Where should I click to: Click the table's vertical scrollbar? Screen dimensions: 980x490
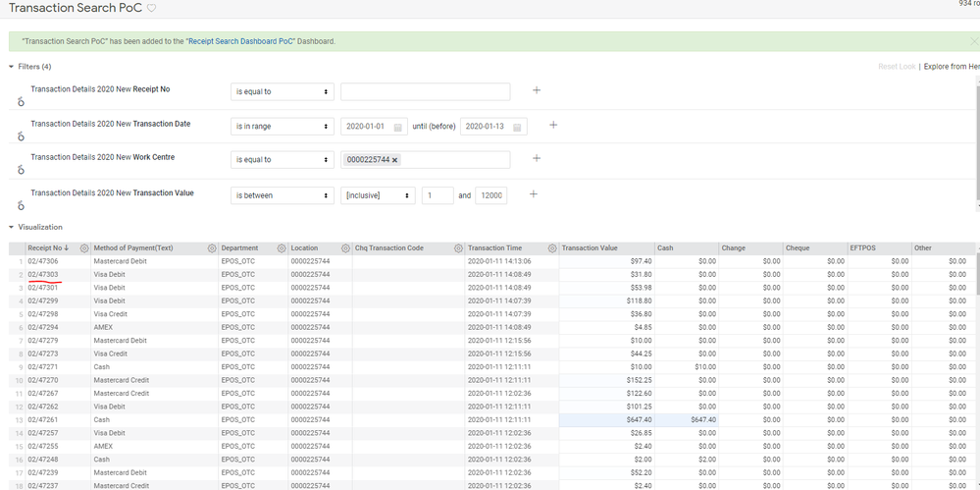pos(977,274)
